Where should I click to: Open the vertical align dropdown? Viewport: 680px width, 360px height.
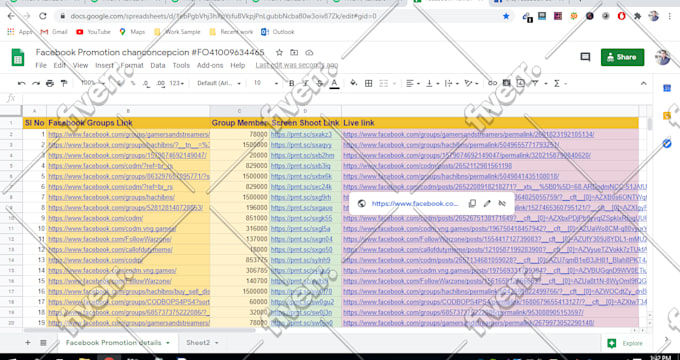pos(432,83)
